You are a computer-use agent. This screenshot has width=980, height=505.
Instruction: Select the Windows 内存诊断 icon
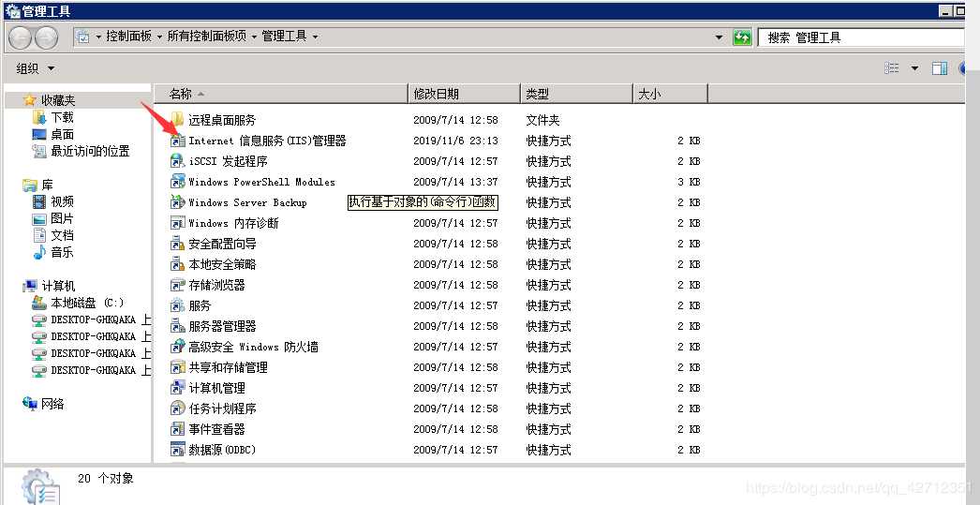coord(177,222)
